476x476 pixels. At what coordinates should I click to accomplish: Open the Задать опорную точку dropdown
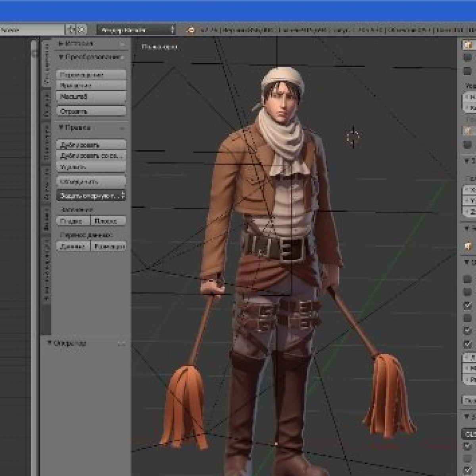pyautogui.click(x=91, y=196)
